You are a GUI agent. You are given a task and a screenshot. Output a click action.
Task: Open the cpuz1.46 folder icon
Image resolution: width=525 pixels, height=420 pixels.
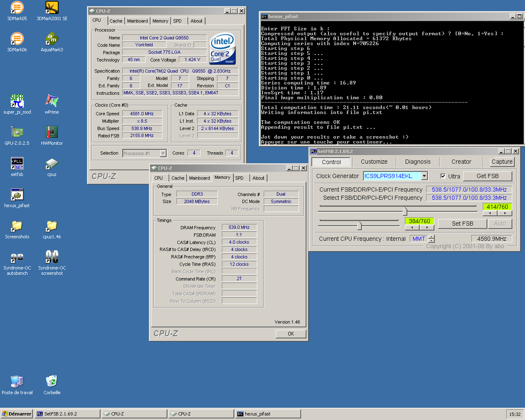tap(52, 229)
